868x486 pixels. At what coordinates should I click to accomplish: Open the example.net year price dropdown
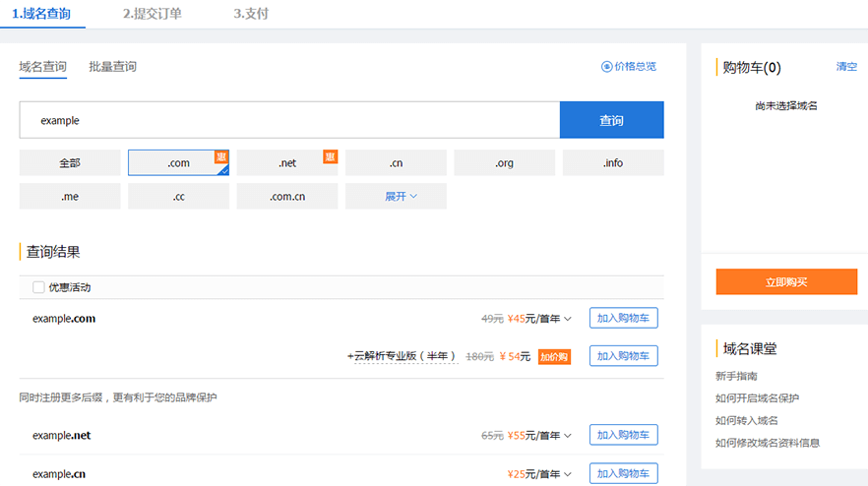tap(568, 436)
